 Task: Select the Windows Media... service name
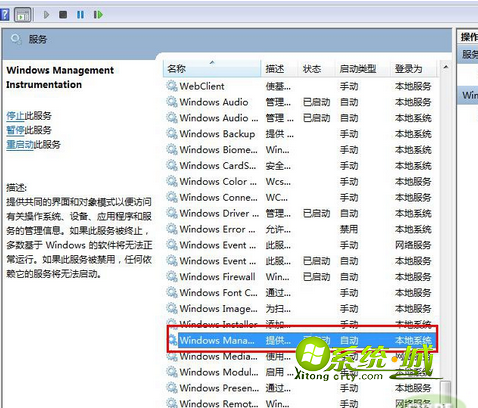click(218, 356)
